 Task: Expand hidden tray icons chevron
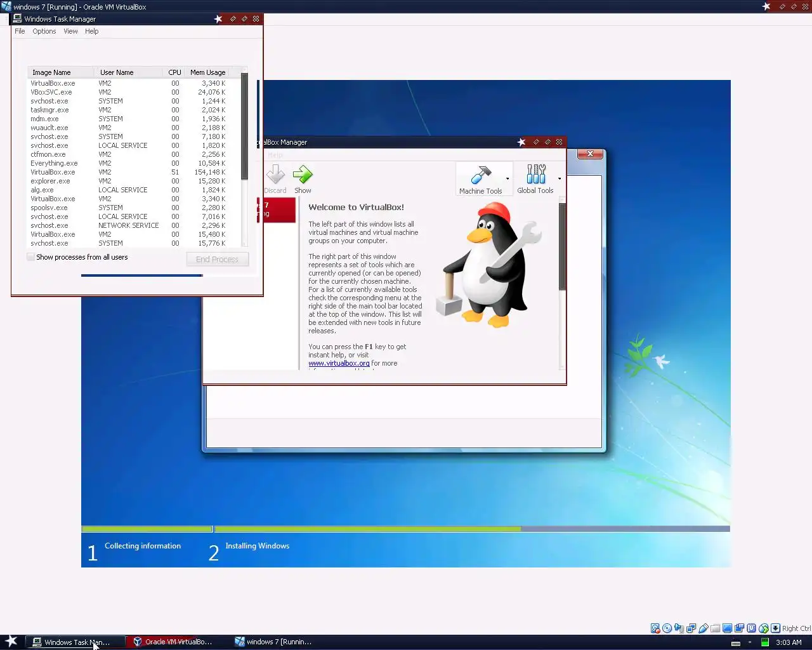[x=750, y=642]
